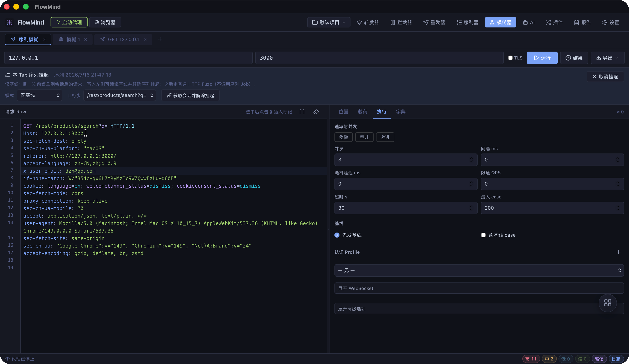Viewport: 629px width, 364px height.
Task: Open the 导出 export dropdown
Action: 608,58
